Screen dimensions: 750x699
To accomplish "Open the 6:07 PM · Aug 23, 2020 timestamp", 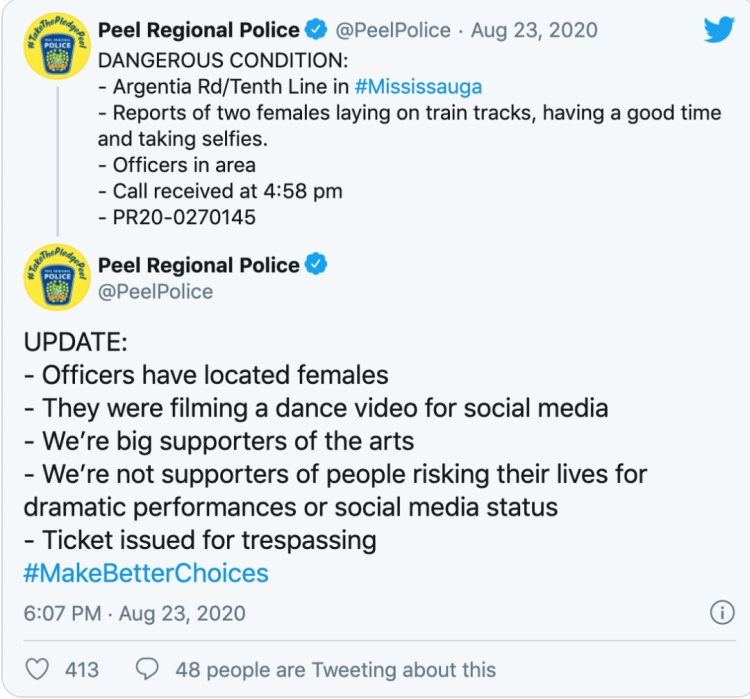I will [134, 613].
